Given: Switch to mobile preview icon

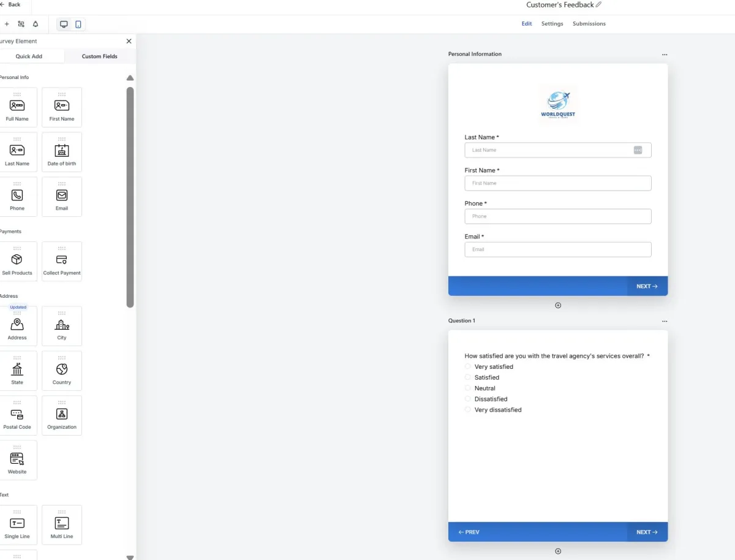Looking at the screenshot, I should 78,24.
